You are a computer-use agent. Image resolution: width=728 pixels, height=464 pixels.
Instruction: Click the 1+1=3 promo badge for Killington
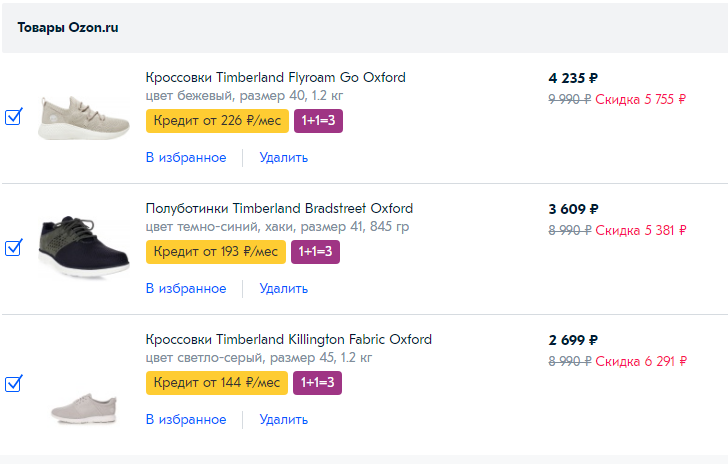click(x=317, y=383)
